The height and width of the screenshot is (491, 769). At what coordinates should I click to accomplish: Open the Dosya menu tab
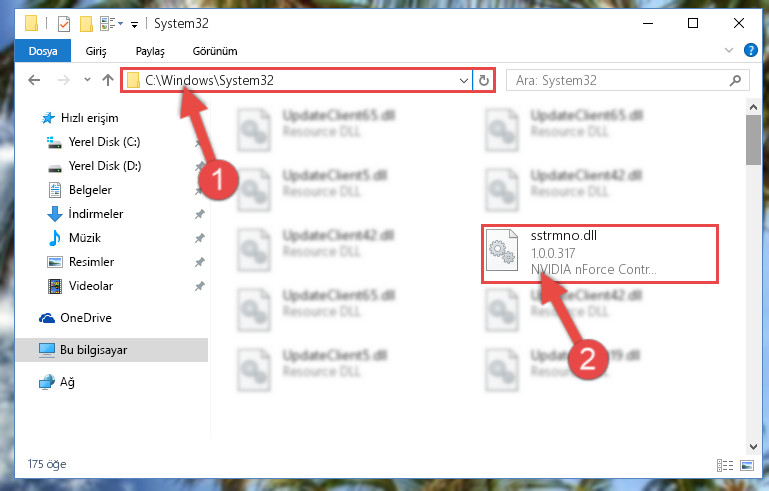pyautogui.click(x=43, y=51)
